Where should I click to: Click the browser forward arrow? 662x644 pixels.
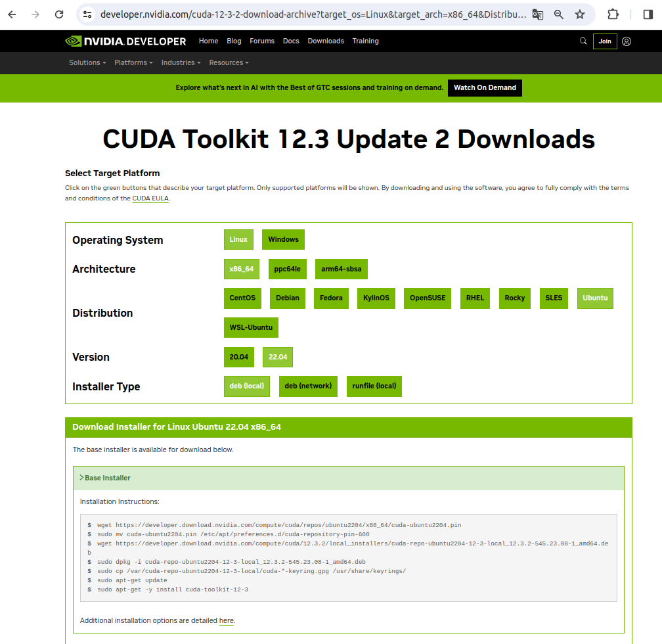(35, 14)
